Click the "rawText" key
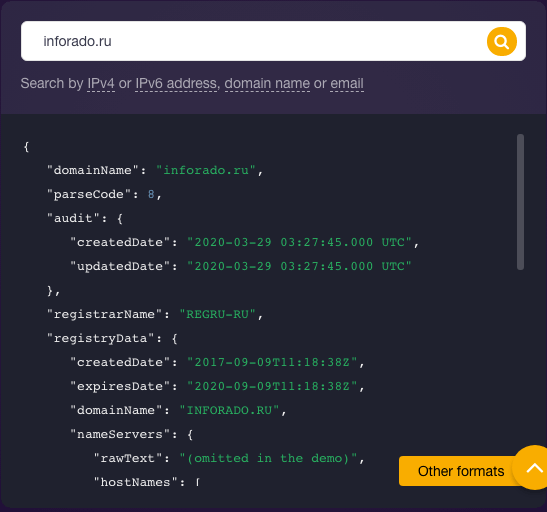 point(127,458)
